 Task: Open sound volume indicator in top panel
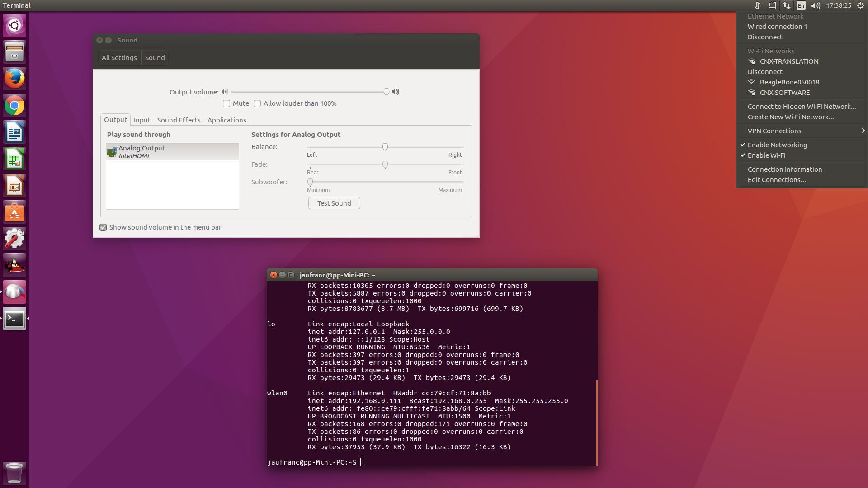[x=816, y=5]
